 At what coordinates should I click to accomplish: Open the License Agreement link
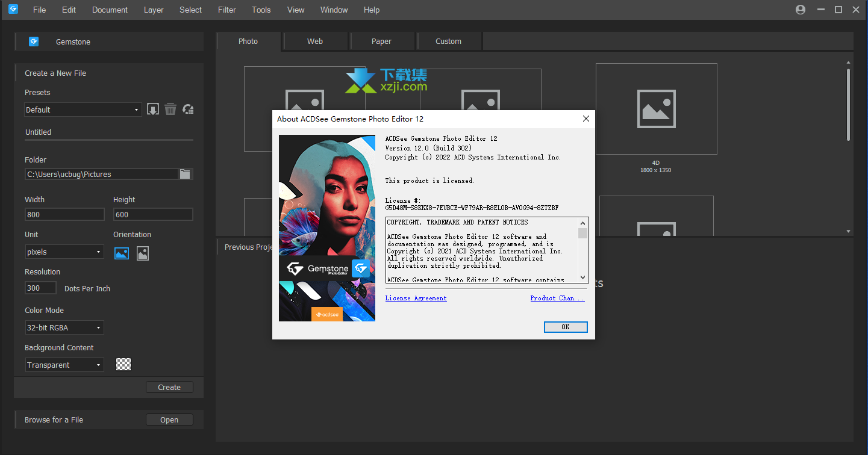pos(416,298)
